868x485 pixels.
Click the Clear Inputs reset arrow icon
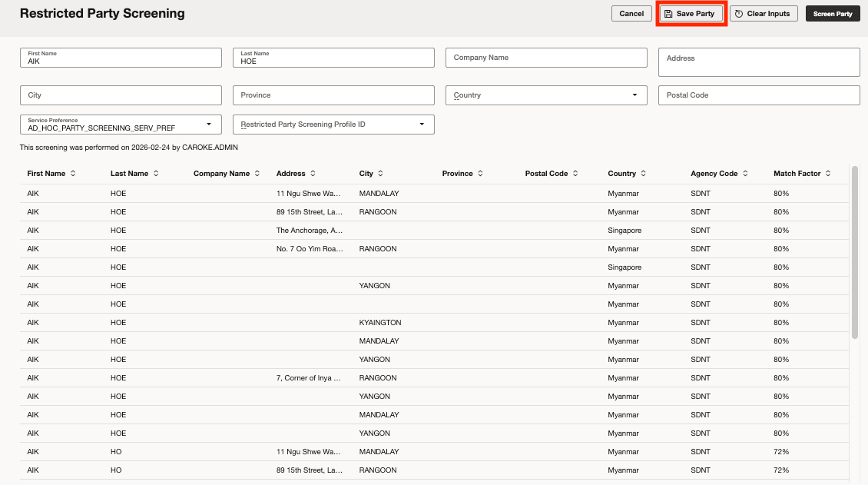coord(739,14)
